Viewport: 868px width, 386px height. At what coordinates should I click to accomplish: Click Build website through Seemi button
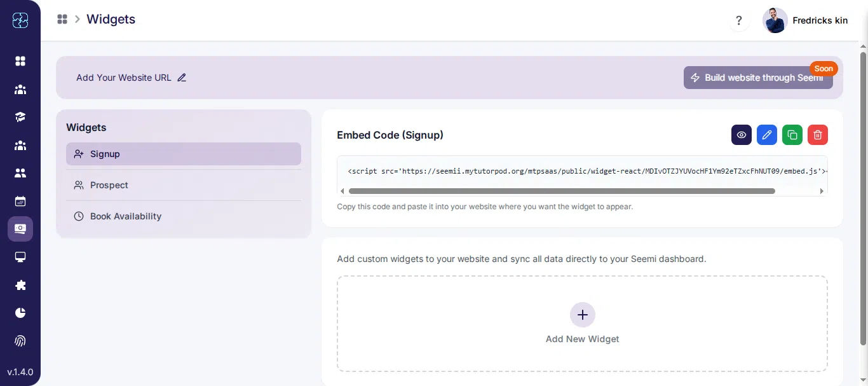pyautogui.click(x=758, y=78)
